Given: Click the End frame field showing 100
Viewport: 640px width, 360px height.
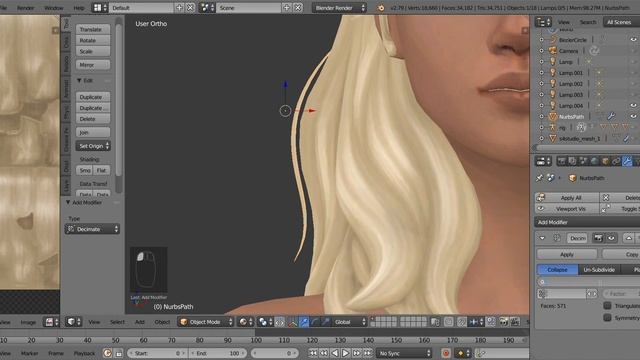Looking at the screenshot, I should pos(217,353).
